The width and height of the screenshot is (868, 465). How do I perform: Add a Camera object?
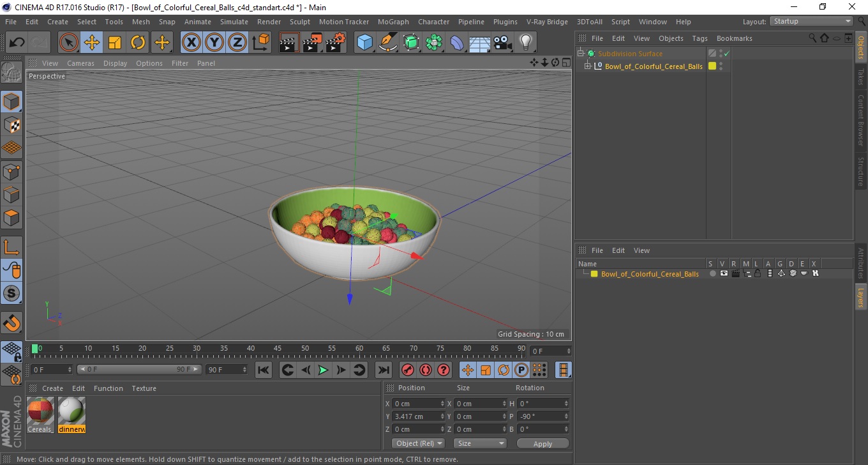click(502, 43)
